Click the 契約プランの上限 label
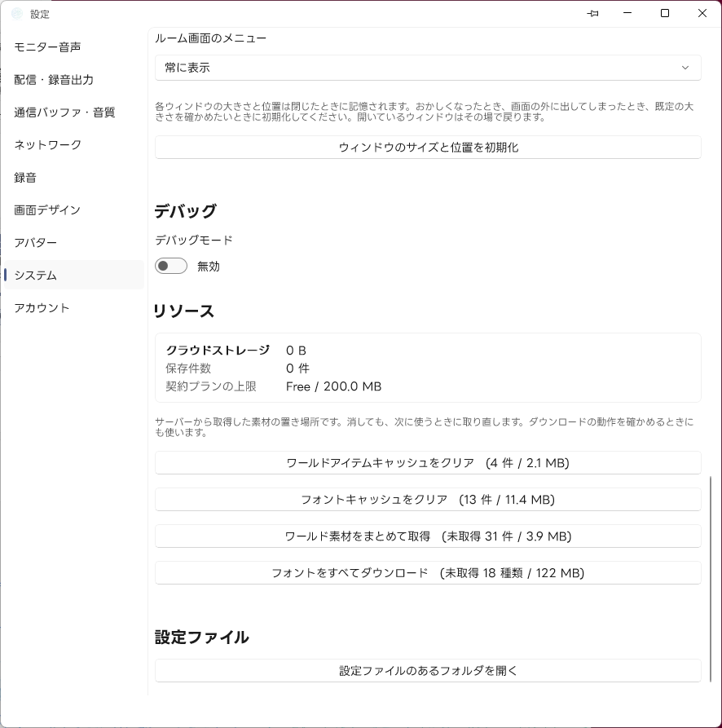Image resolution: width=722 pixels, height=728 pixels. tap(211, 386)
